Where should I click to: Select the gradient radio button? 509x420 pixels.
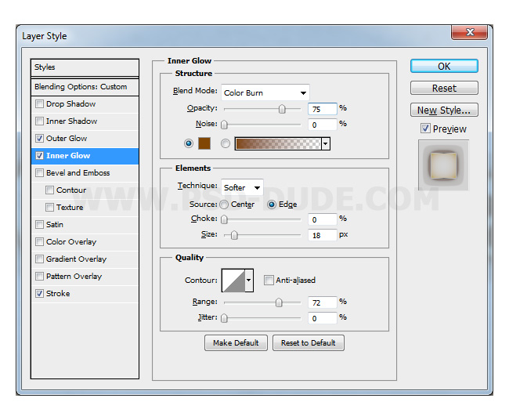tap(226, 143)
